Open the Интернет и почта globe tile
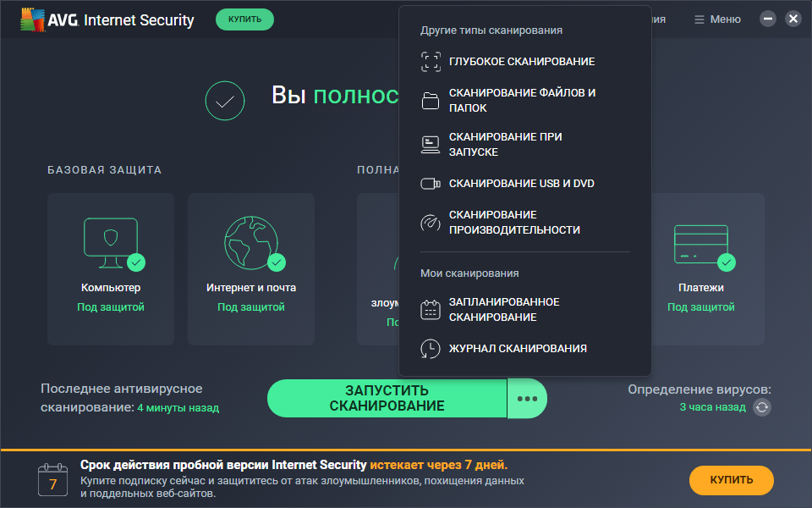Screen dimensions: 812x508 (x=251, y=268)
